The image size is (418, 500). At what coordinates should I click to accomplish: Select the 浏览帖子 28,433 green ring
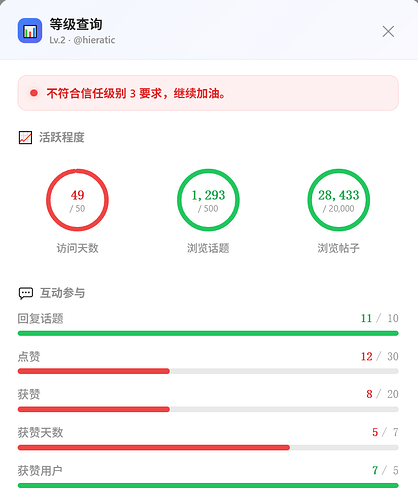(339, 200)
